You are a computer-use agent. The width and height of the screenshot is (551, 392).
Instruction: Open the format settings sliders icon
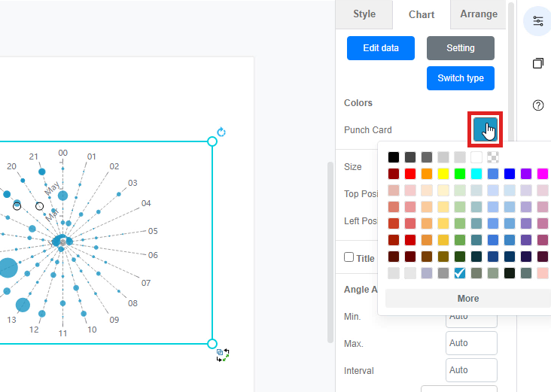click(x=538, y=21)
